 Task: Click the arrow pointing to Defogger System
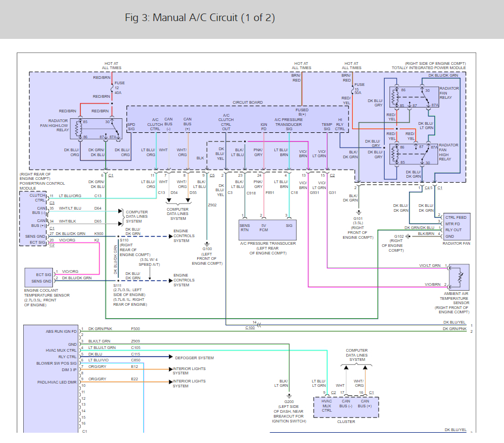point(171,357)
